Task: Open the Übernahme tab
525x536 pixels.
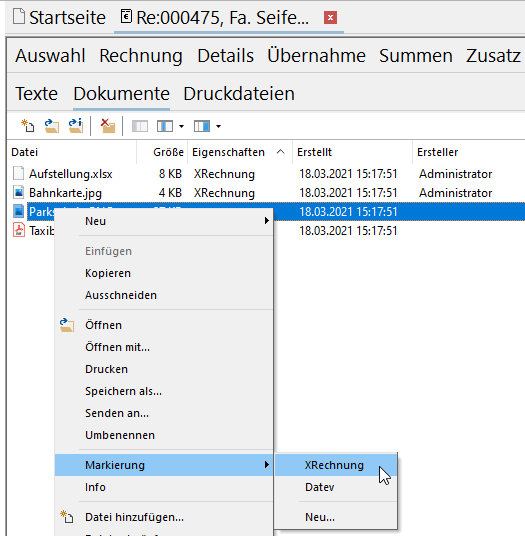Action: click(x=316, y=55)
